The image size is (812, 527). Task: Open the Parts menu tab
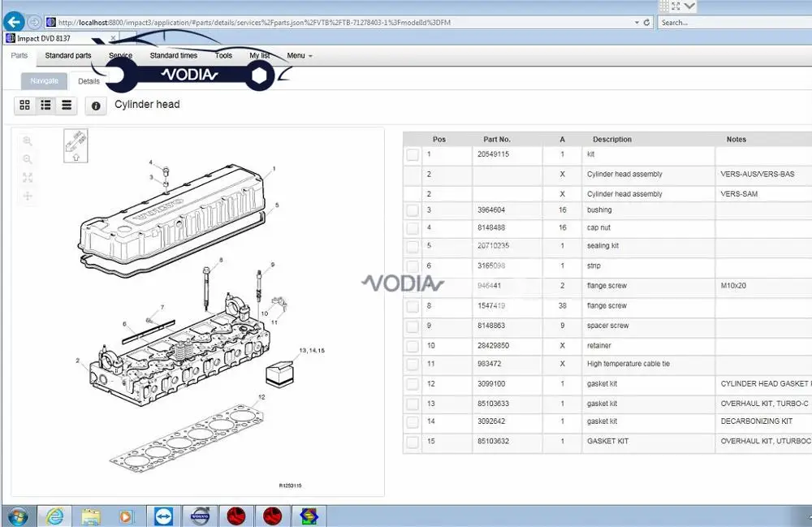(x=19, y=55)
